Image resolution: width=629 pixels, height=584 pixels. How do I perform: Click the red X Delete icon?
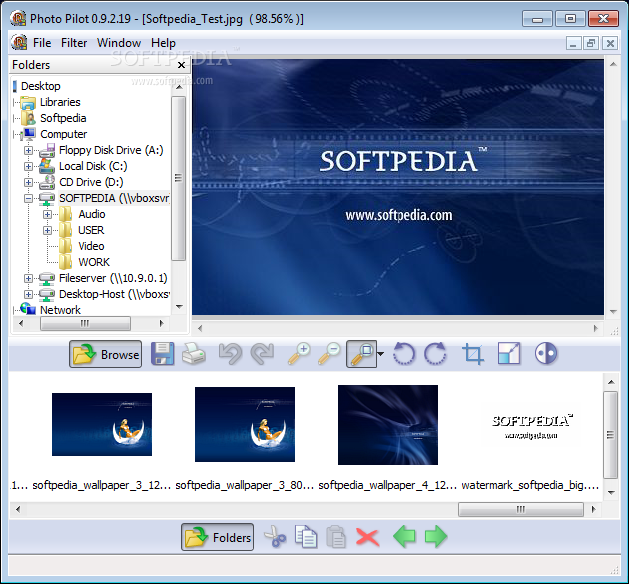pyautogui.click(x=367, y=537)
